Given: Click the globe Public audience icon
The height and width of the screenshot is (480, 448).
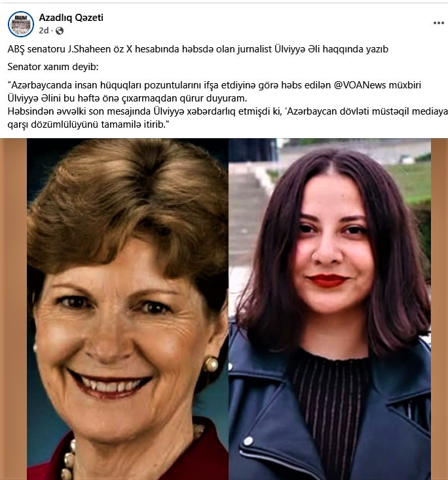Looking at the screenshot, I should (60, 31).
